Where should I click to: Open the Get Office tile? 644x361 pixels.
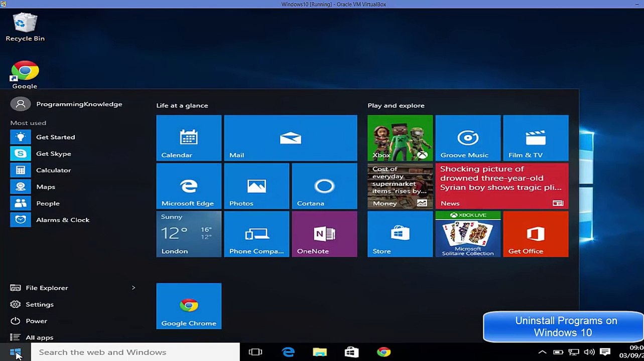pyautogui.click(x=536, y=234)
